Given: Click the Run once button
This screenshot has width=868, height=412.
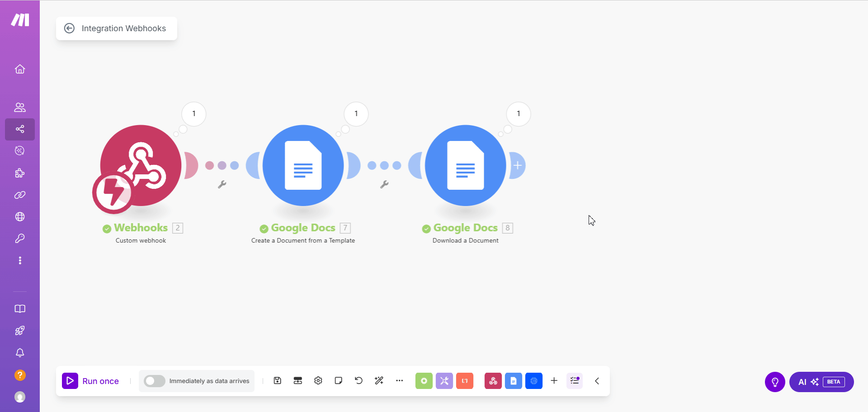Looking at the screenshot, I should tap(90, 381).
